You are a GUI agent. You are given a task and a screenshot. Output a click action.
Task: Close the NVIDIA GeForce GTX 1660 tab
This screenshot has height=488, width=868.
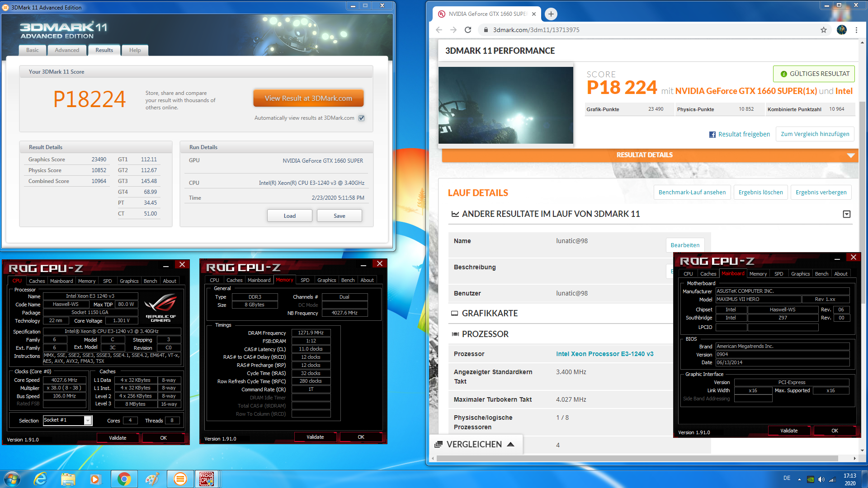click(x=534, y=14)
